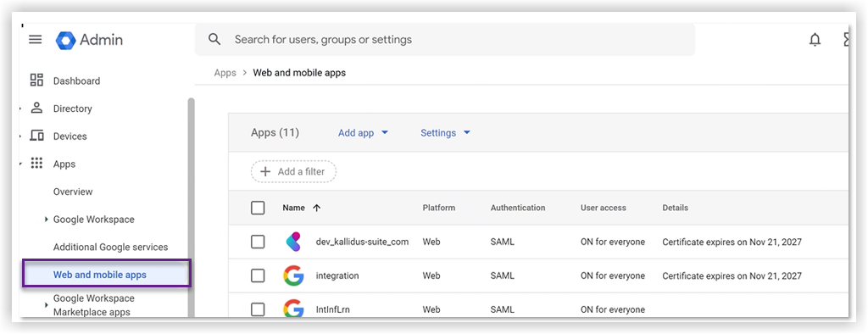The height and width of the screenshot is (334, 868).
Task: Click the search magnifier icon
Action: pos(214,39)
